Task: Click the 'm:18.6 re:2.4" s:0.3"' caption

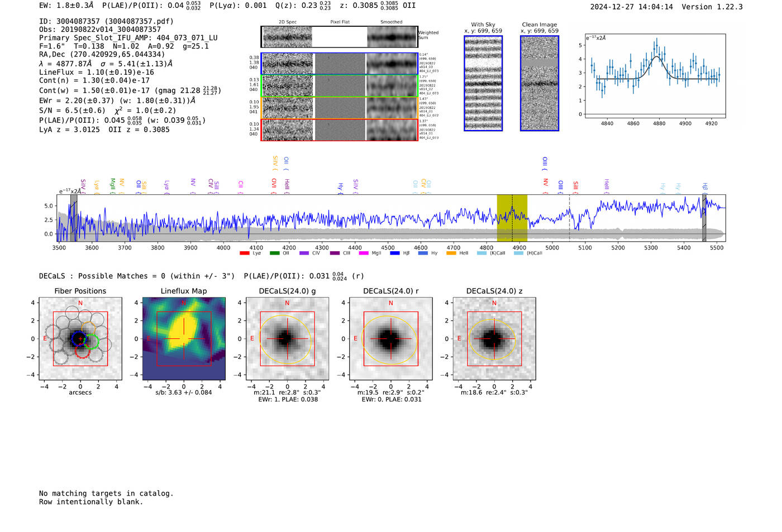Action: [x=494, y=392]
